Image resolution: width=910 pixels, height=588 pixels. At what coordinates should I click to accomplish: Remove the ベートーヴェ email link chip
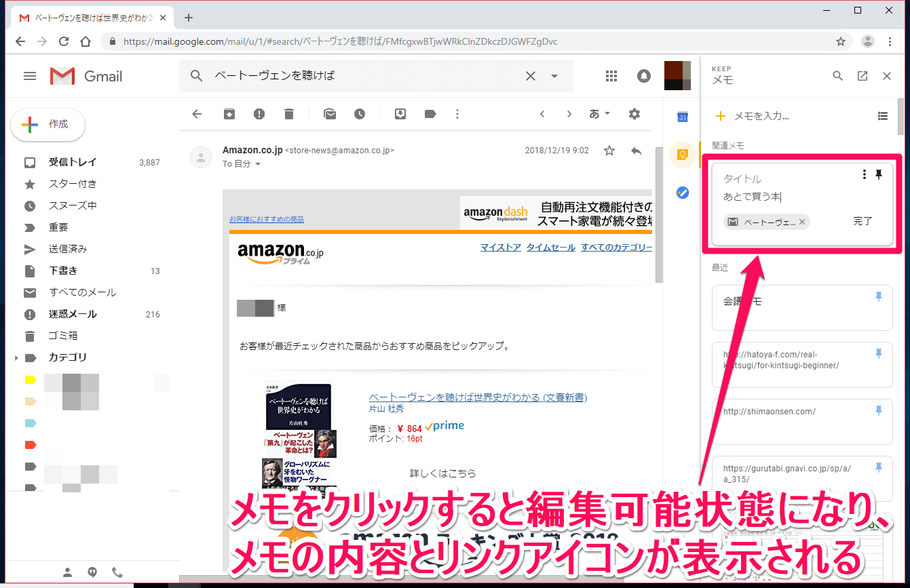802,222
